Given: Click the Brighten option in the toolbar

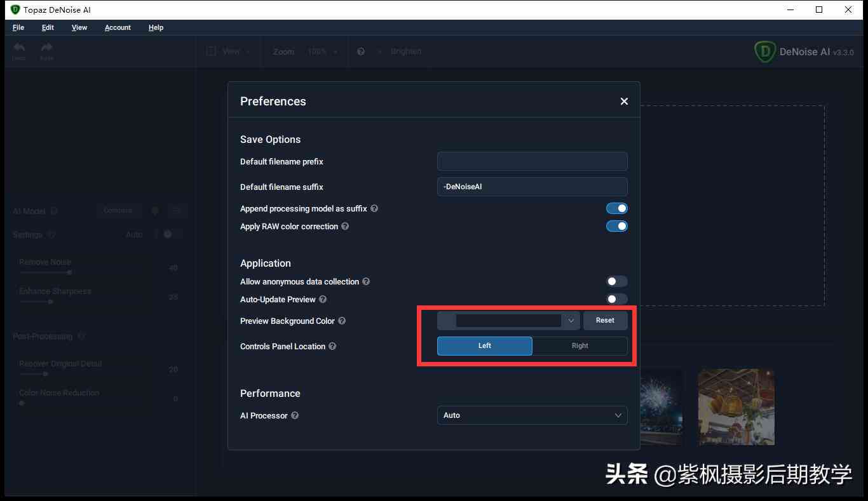Looking at the screenshot, I should tap(406, 51).
